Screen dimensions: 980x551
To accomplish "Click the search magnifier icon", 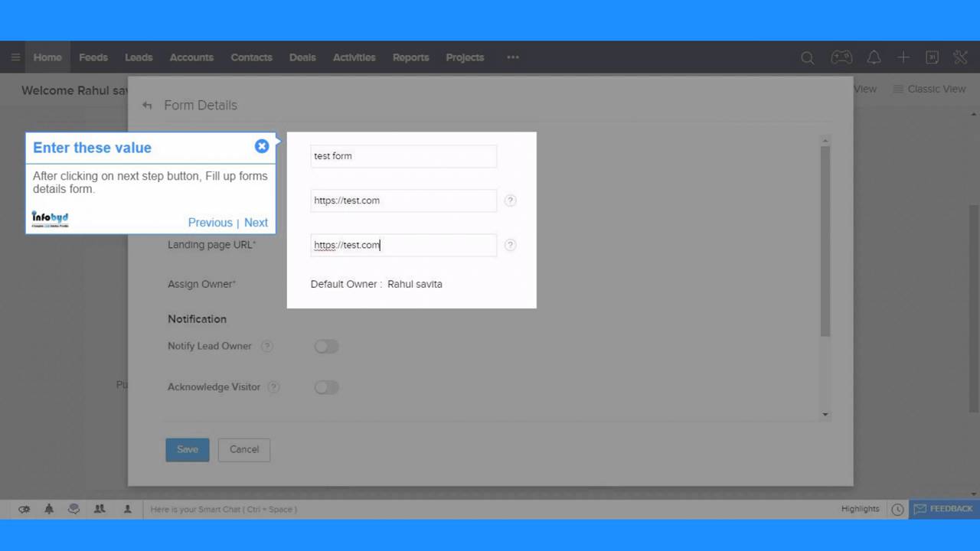I will (x=807, y=57).
